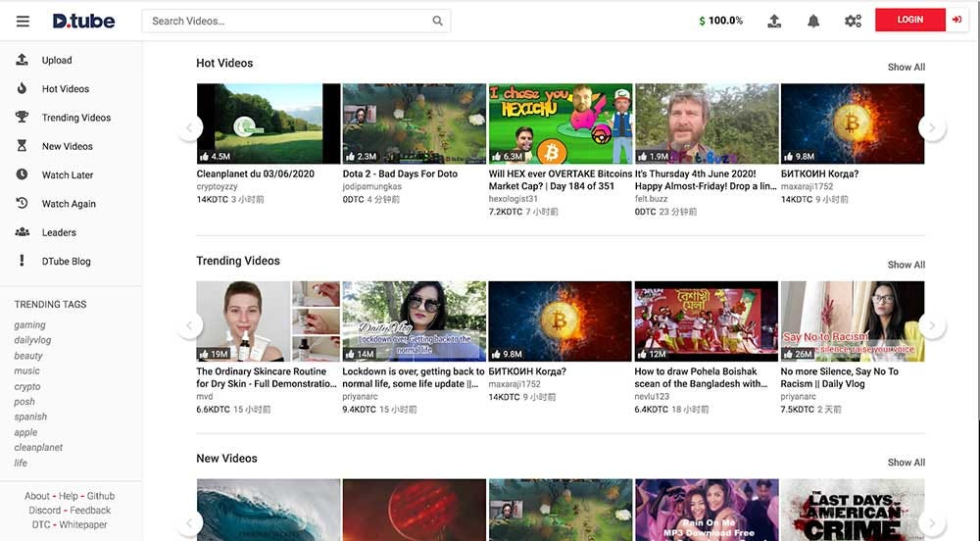Go to next New Videos slide
Viewport: 980px width, 541px height.
tap(932, 523)
